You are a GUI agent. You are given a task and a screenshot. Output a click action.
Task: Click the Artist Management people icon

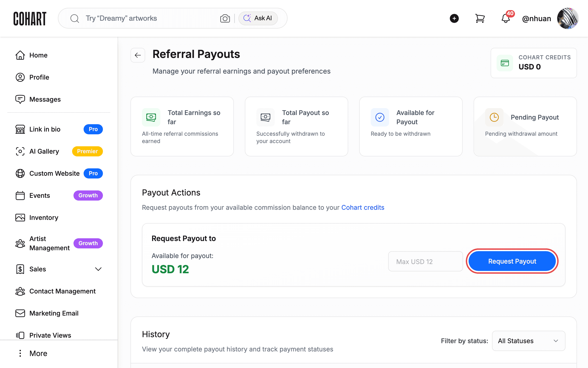(x=20, y=243)
